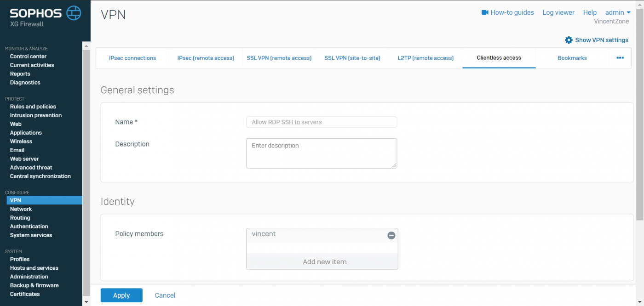644x306 pixels.
Task: Click the sidebar scrollbar up arrow
Action: coord(86,45)
